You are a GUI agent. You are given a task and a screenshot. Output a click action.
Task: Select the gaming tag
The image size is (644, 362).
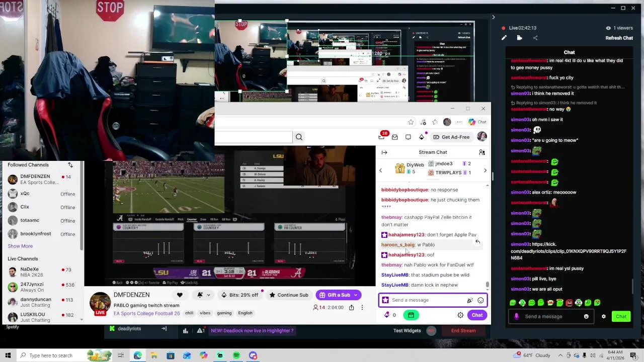pos(224,313)
